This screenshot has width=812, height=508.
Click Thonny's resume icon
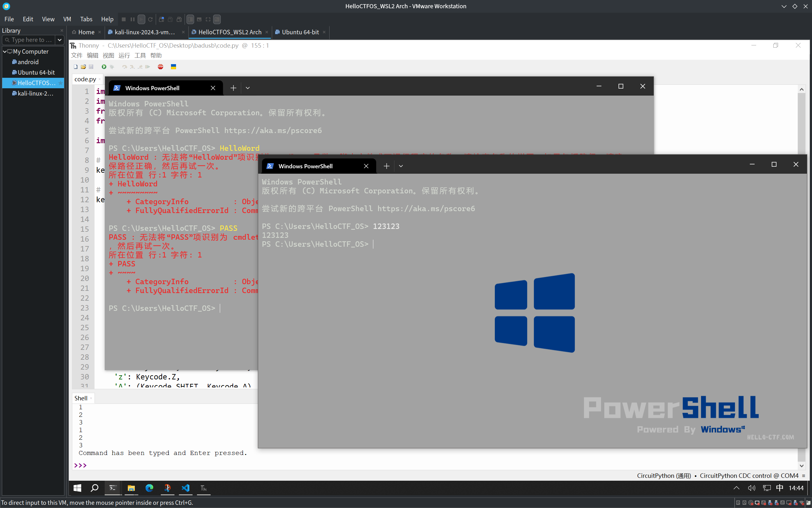147,67
